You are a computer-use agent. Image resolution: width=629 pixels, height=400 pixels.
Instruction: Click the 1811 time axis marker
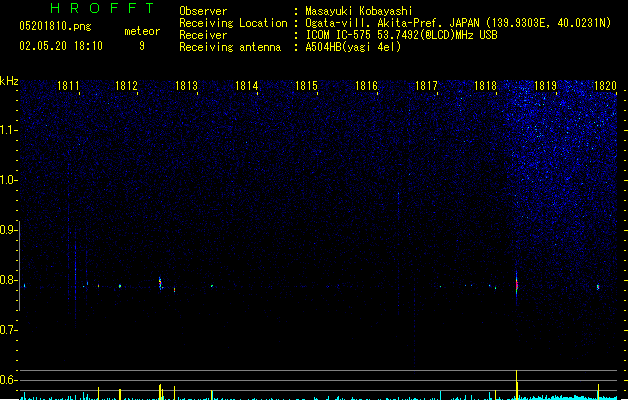(68, 86)
